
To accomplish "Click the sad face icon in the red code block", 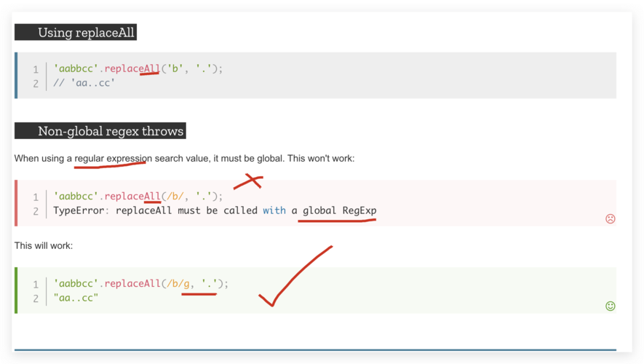I will point(611,218).
